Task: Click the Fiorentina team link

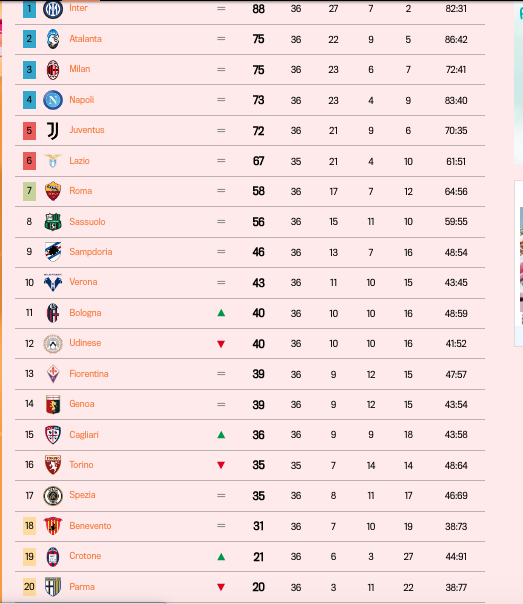Action: [x=89, y=374]
